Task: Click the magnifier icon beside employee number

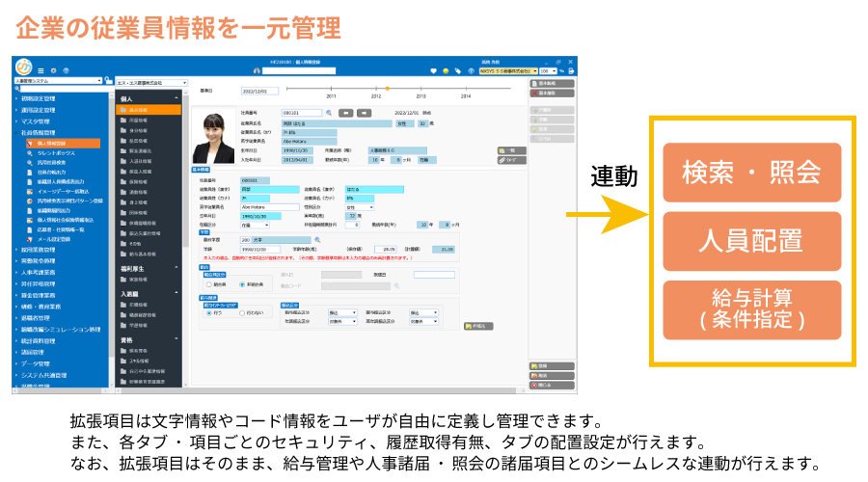Action: click(328, 113)
